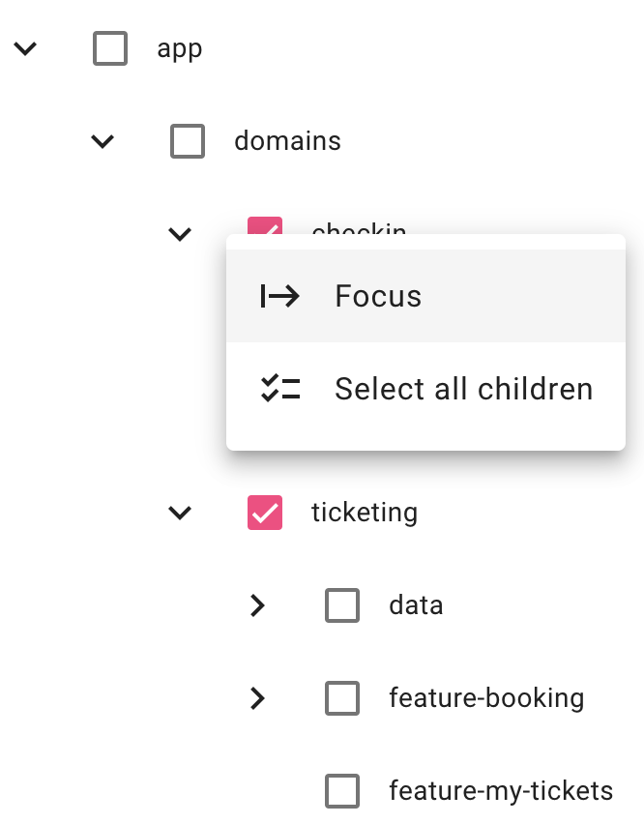Check the app checkbox

(x=110, y=48)
